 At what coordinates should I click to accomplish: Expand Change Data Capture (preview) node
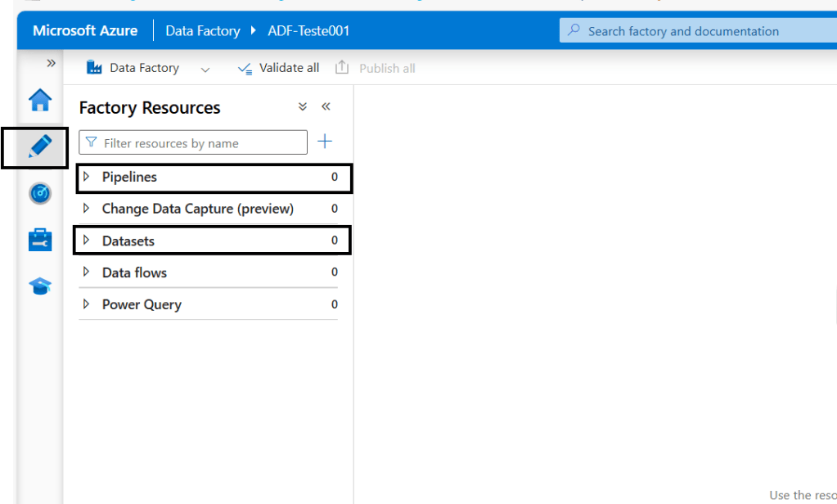click(x=87, y=209)
